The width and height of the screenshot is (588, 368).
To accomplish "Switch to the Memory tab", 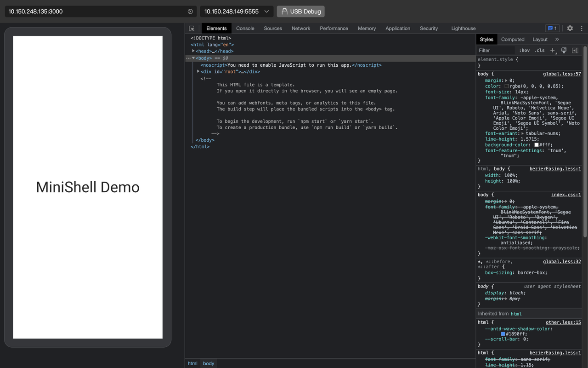I will [x=367, y=28].
